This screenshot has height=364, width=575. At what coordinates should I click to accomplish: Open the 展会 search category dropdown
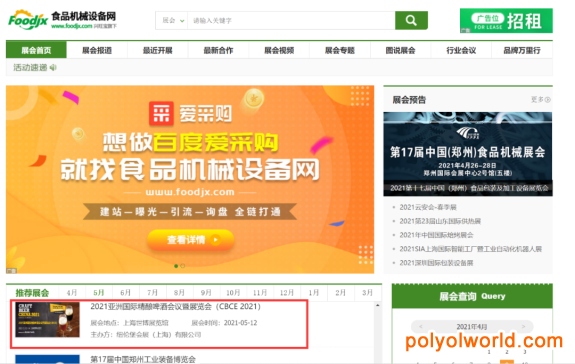pos(172,21)
